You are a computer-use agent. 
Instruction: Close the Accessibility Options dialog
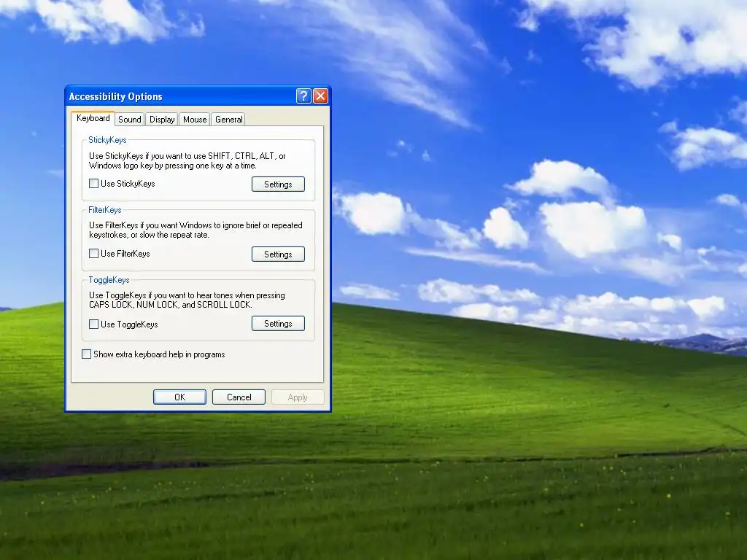321,96
